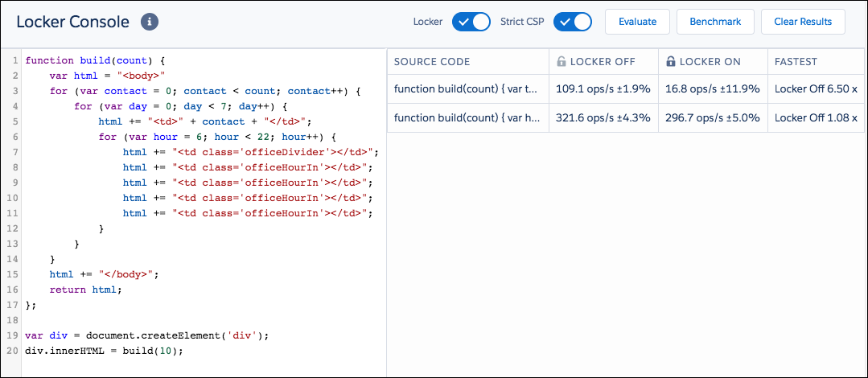Click the unlocked padlock icon in Locker Off header
This screenshot has height=378, width=868.
click(x=561, y=62)
